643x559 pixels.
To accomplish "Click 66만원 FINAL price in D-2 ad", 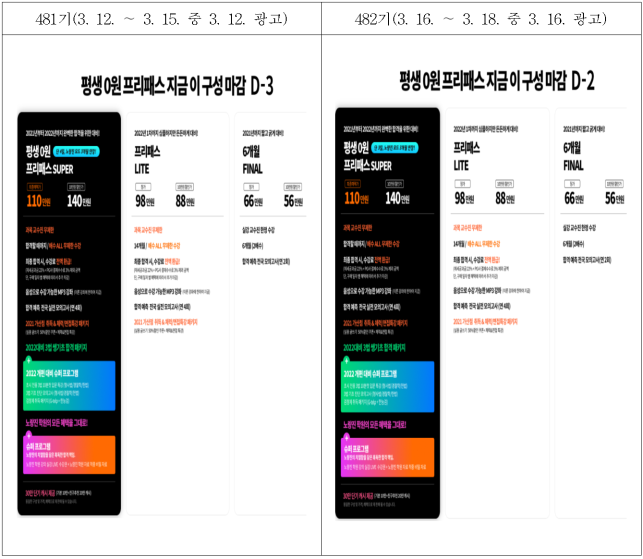I will (574, 199).
